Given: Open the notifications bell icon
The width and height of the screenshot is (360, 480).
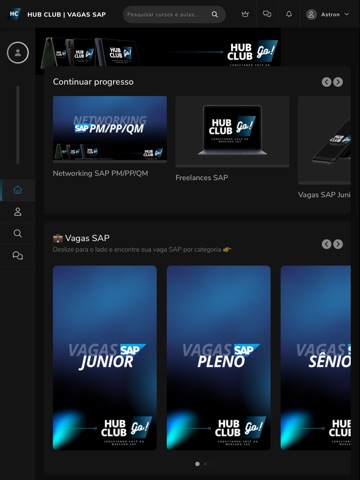Looking at the screenshot, I should pyautogui.click(x=289, y=14).
